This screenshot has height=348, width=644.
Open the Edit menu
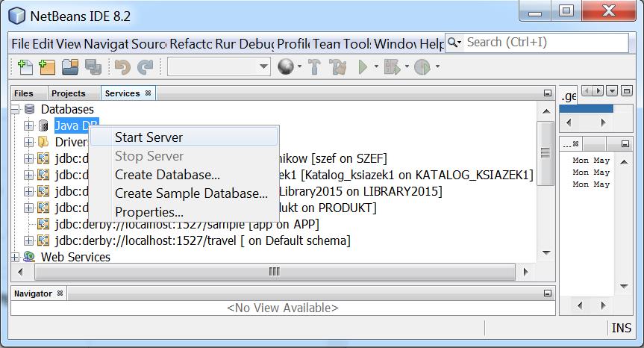click(x=43, y=43)
